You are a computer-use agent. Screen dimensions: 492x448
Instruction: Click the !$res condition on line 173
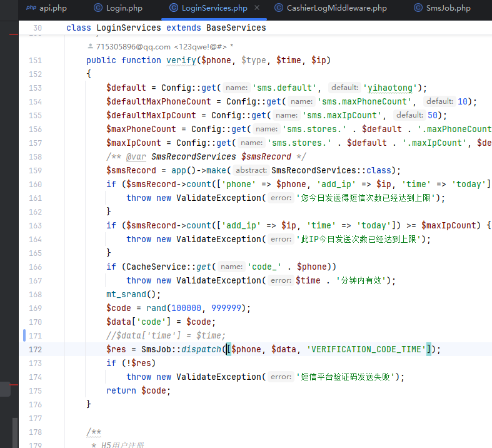pyautogui.click(x=139, y=364)
